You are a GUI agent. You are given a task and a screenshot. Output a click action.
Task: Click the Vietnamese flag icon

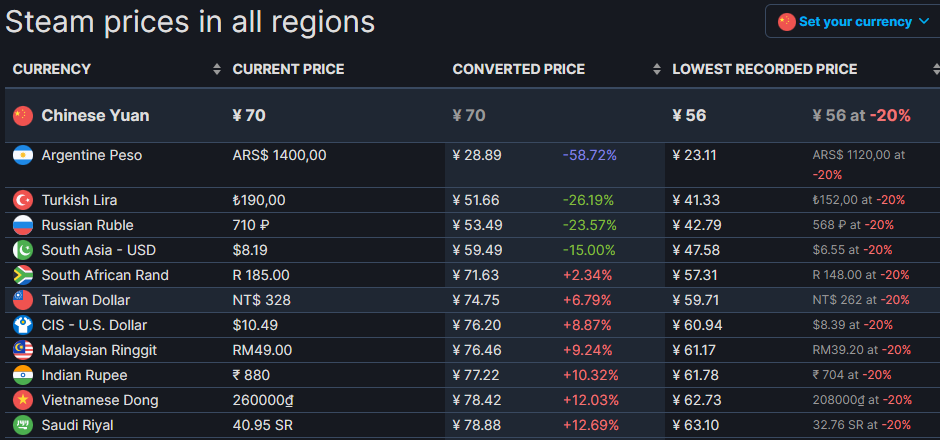(x=22, y=400)
